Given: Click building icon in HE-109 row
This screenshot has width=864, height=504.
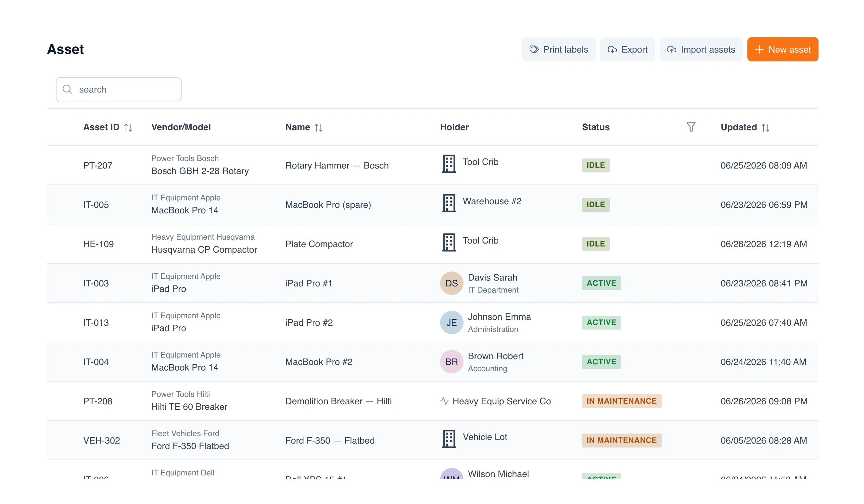Looking at the screenshot, I should point(449,242).
